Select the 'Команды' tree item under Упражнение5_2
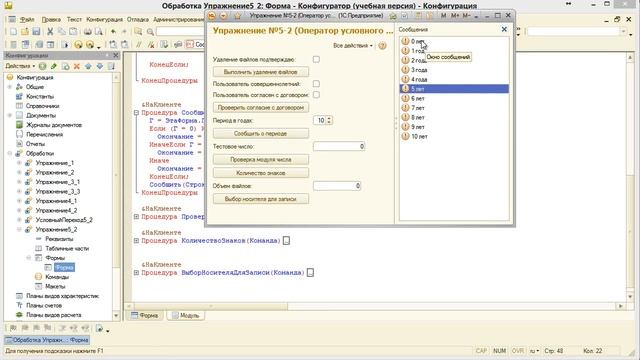The image size is (640, 360). tap(56, 277)
